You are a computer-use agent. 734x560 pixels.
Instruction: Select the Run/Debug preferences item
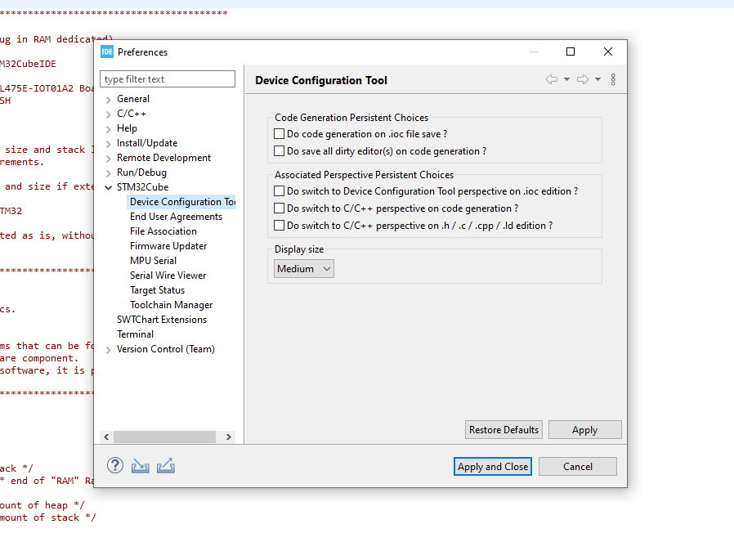141,172
